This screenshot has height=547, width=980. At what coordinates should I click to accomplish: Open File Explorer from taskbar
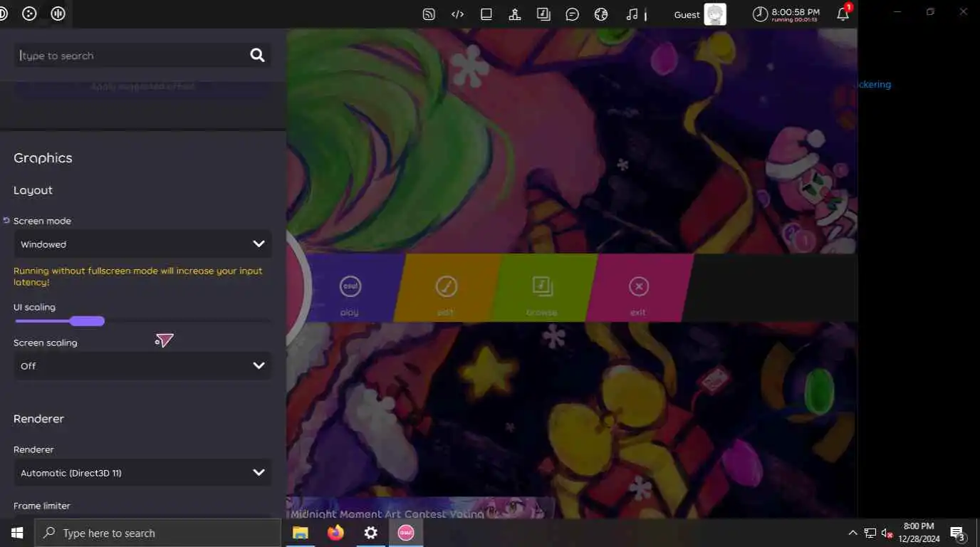coord(301,533)
